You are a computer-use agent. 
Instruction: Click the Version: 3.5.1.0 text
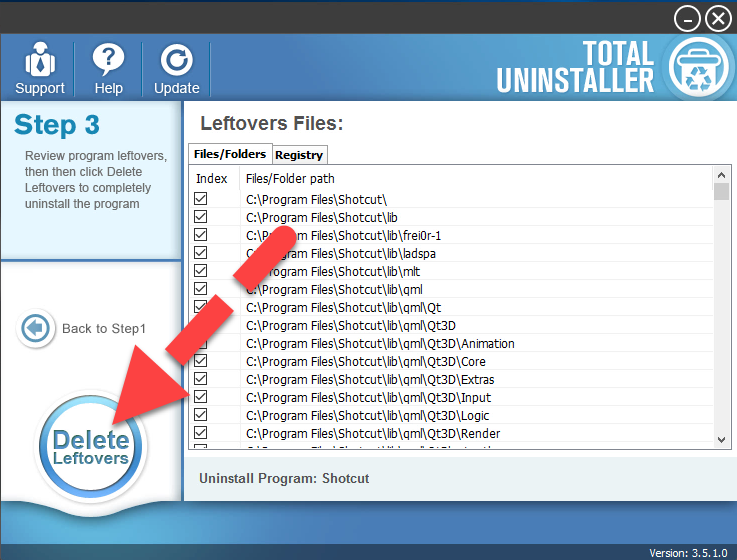688,553
